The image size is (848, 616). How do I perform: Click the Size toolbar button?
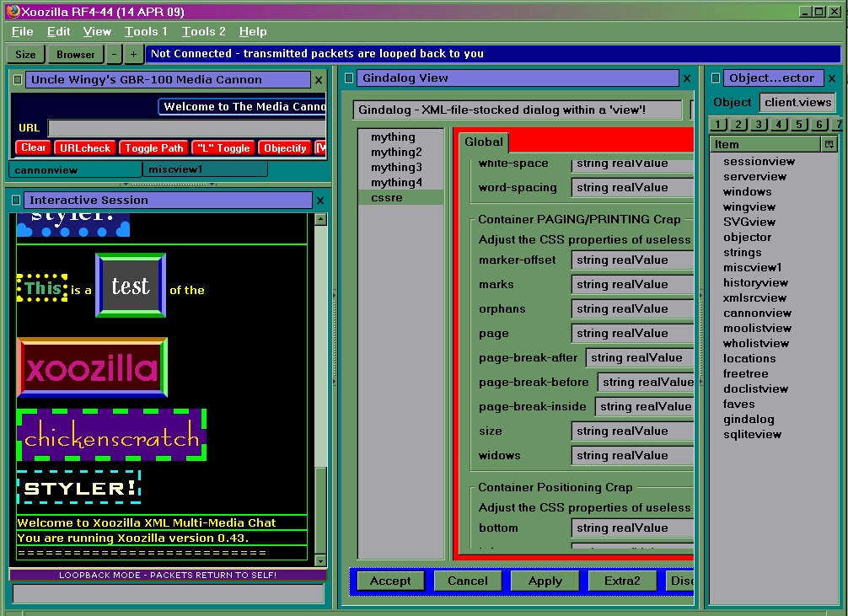click(25, 54)
